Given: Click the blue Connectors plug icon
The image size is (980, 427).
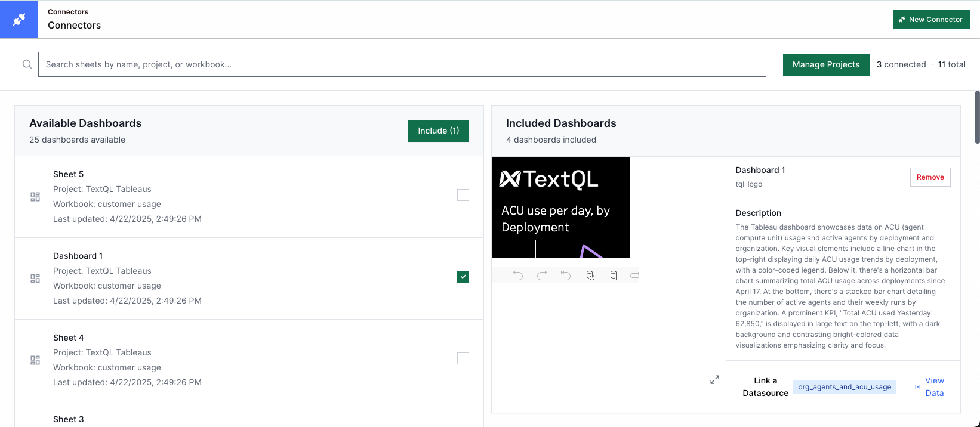Looking at the screenshot, I should [19, 20].
